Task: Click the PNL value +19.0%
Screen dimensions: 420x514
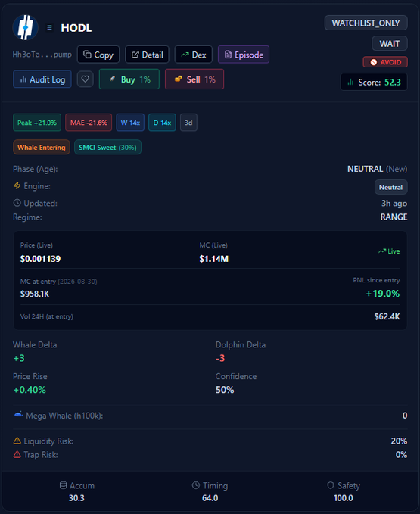Action: click(x=383, y=294)
